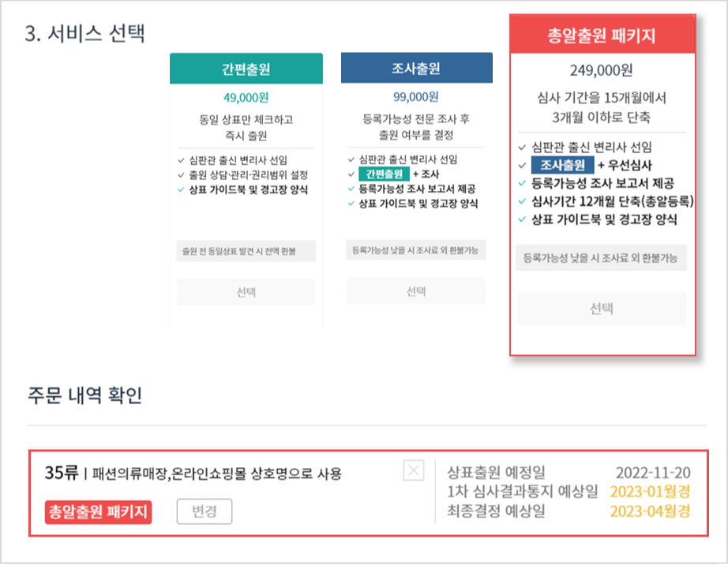Click the checkmark beside 상표 가이드북 및 경고장 양식
Viewport: 728px width, 565px height.
pyautogui.click(x=521, y=217)
